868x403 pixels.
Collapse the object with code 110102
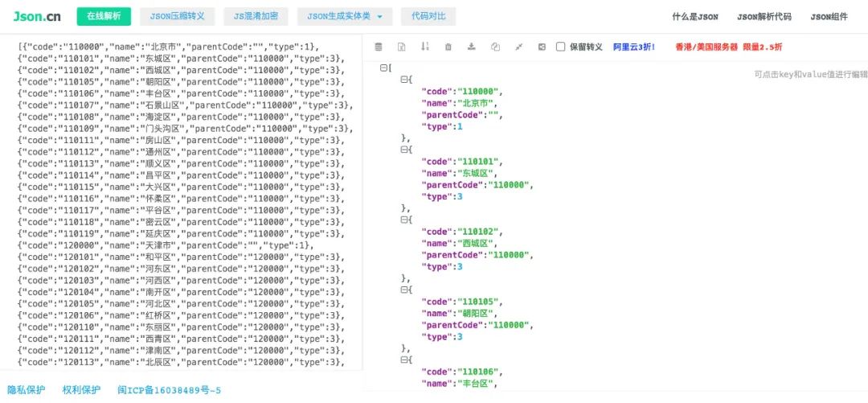click(x=403, y=220)
